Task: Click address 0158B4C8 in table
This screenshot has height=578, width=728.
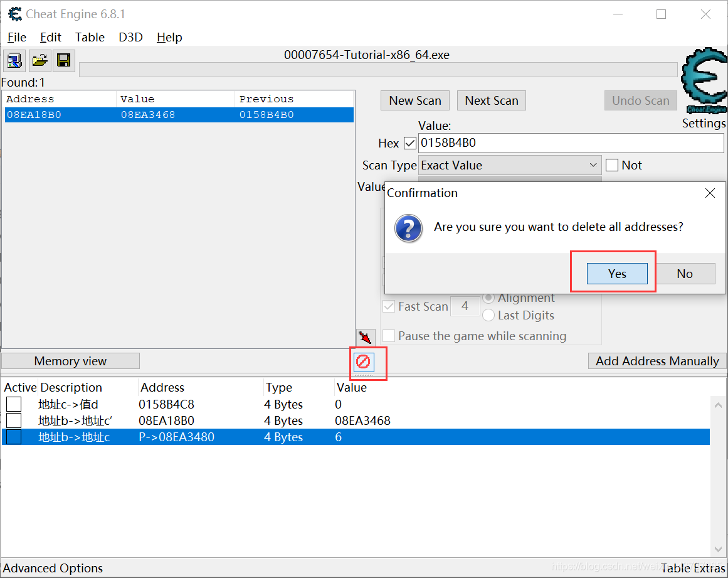Action: point(166,405)
